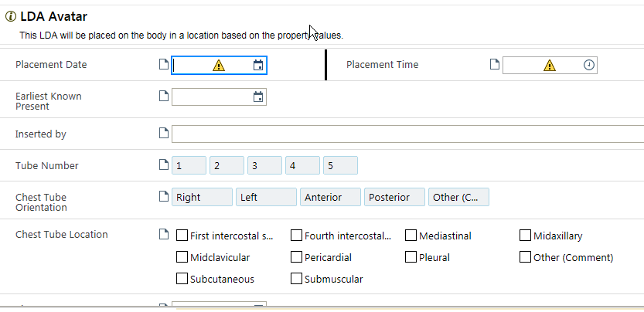The height and width of the screenshot is (312, 644).
Task: Click note icon beside Inserted by
Action: [x=164, y=133]
